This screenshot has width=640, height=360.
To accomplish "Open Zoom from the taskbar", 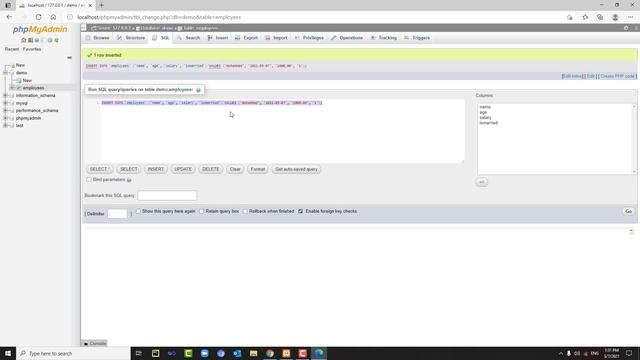I will tap(204, 353).
